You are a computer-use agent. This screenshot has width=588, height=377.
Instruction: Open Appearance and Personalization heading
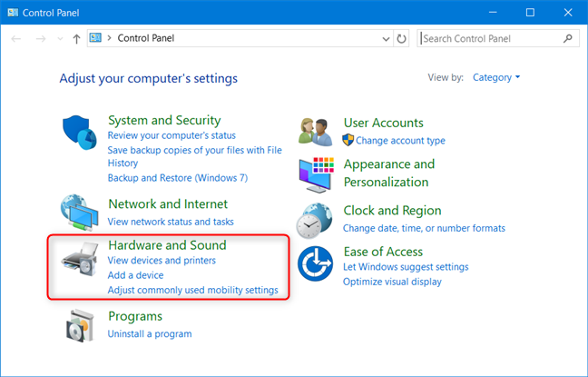click(x=389, y=174)
